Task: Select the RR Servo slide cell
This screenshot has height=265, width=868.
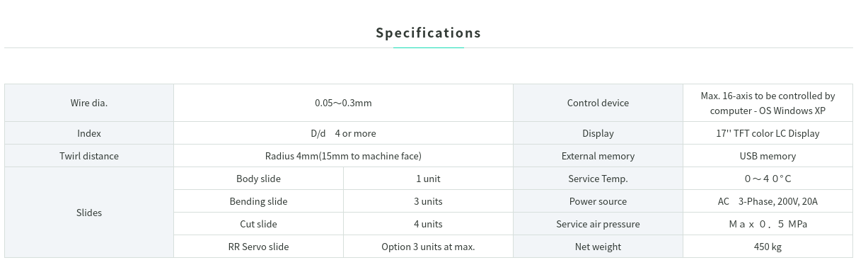Action: (x=258, y=247)
